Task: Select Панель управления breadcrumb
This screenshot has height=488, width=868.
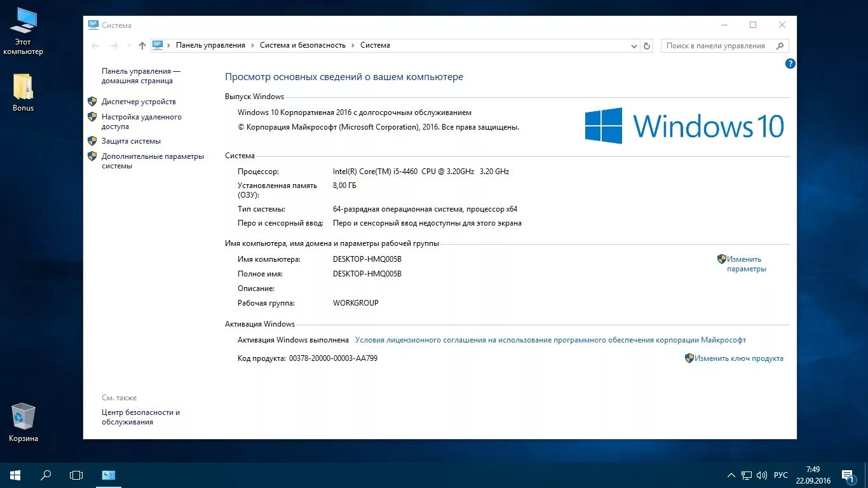Action: (x=210, y=45)
